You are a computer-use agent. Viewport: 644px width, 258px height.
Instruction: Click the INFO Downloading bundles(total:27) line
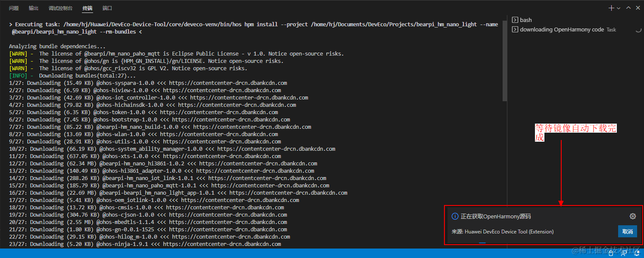coord(72,75)
